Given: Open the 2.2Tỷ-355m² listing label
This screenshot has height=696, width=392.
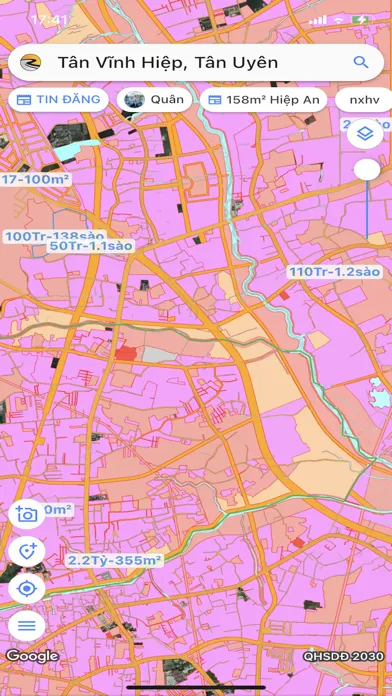Looking at the screenshot, I should tap(115, 560).
